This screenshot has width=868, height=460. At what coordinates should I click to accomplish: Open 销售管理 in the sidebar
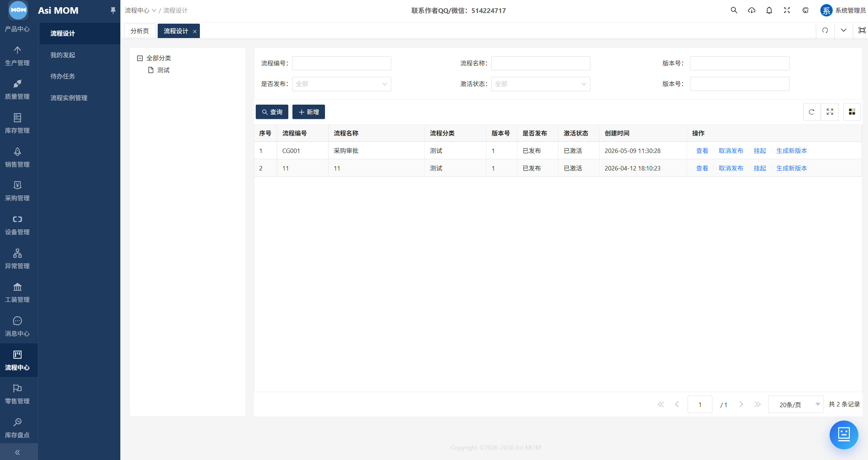17,157
